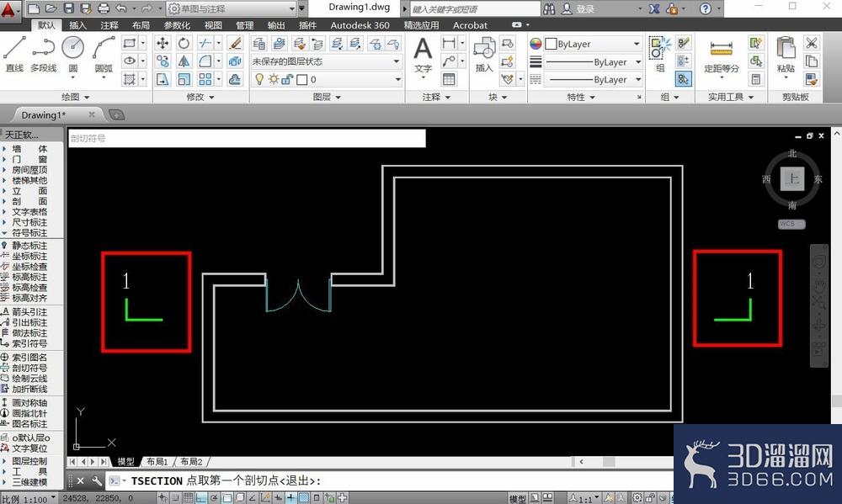The width and height of the screenshot is (842, 504).
Task: Open the 文字 (Text) annotation tool
Action: [424, 55]
